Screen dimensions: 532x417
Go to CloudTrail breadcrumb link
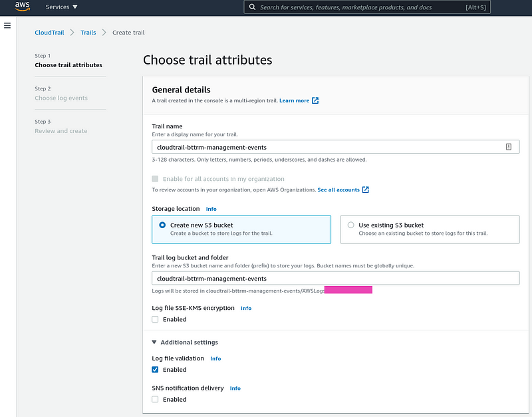[49, 33]
